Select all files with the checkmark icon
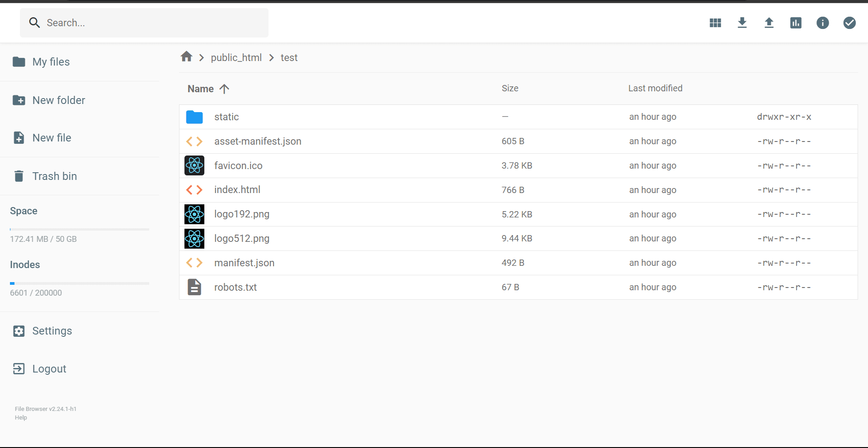868x448 pixels. (x=849, y=23)
